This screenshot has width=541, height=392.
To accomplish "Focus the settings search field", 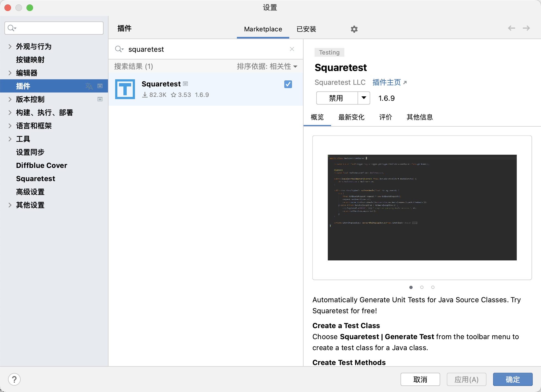I will 54,28.
